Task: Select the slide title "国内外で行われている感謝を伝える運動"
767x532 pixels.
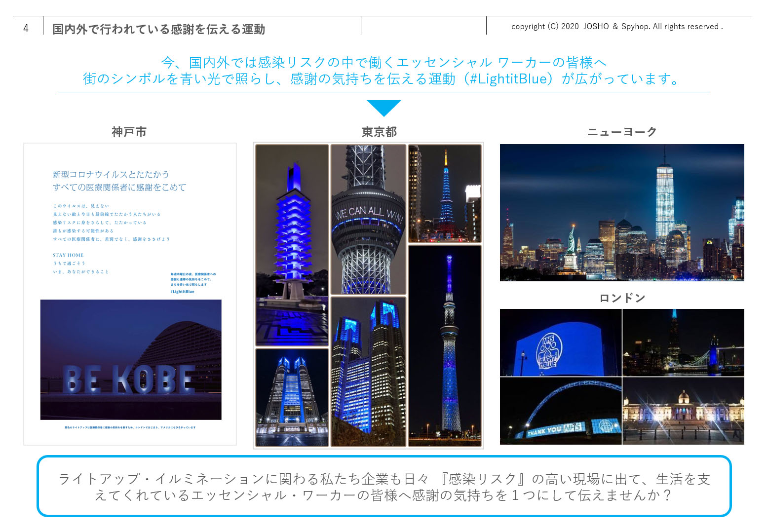Action: click(159, 29)
